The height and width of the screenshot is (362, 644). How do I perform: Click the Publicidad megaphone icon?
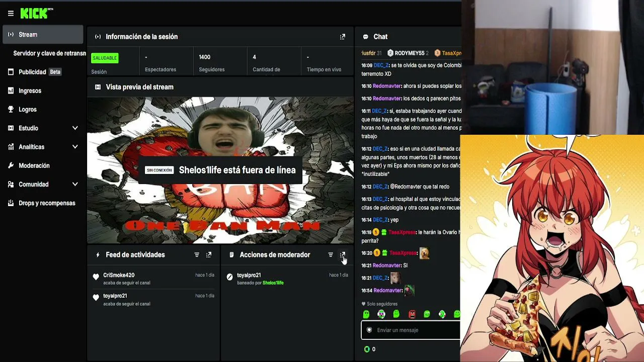pos(11,72)
